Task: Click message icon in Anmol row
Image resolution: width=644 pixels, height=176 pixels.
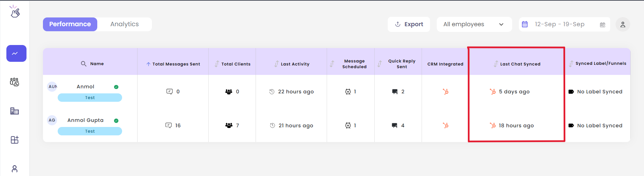Action: pos(169,91)
